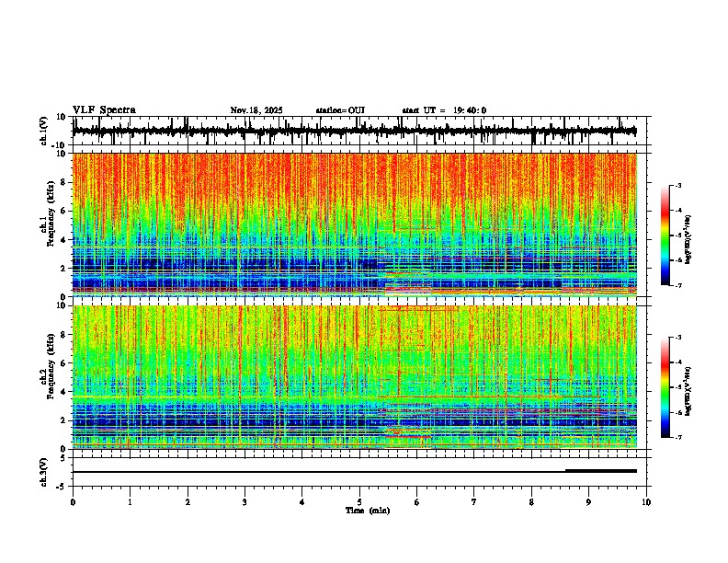728x563 pixels.
Task: Click the ch.1 spectrogram color scale bar
Action: (x=665, y=236)
